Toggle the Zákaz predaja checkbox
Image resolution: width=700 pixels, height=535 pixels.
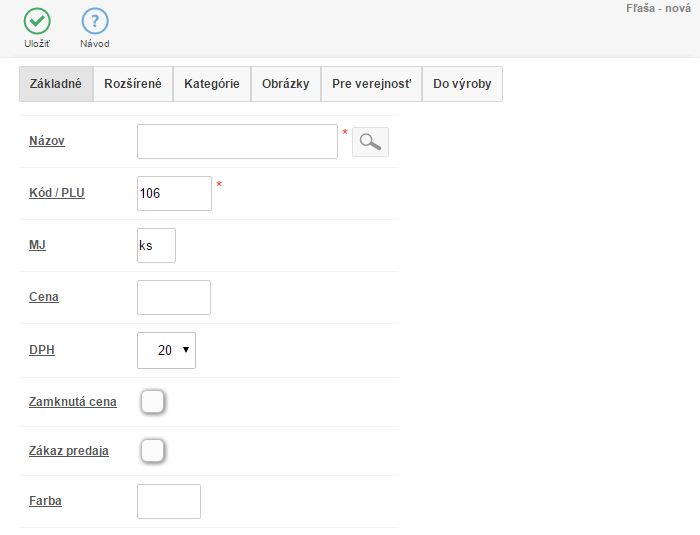click(152, 451)
